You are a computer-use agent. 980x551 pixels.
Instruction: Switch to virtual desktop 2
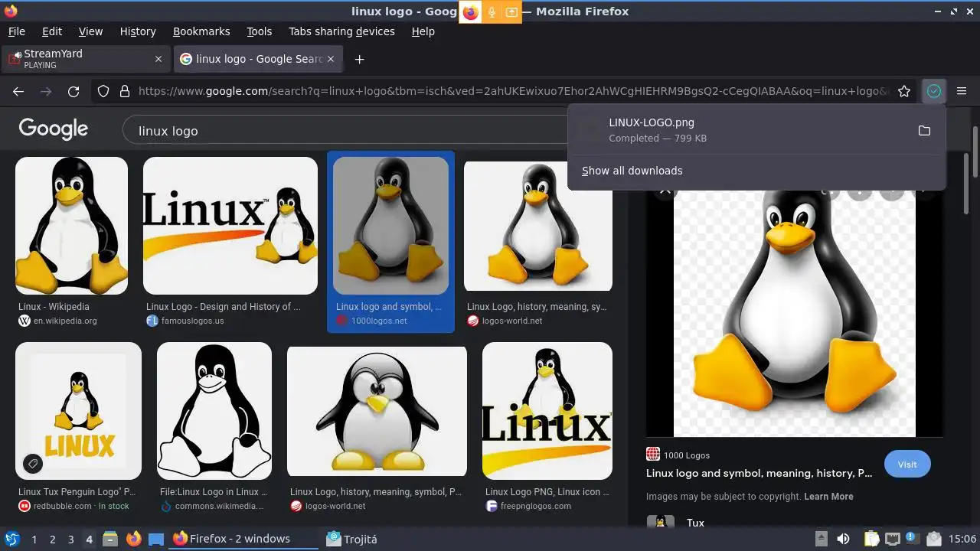(52, 539)
